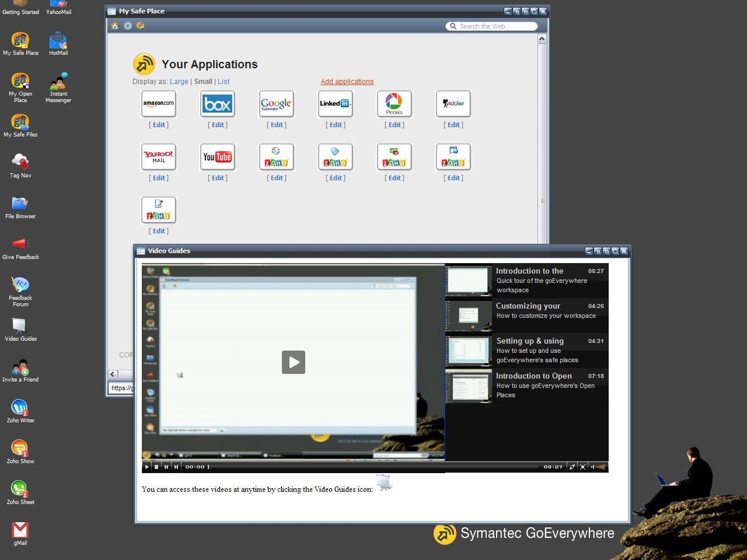The width and height of the screenshot is (747, 560).
Task: Click the Add applications link
Action: pos(347,82)
